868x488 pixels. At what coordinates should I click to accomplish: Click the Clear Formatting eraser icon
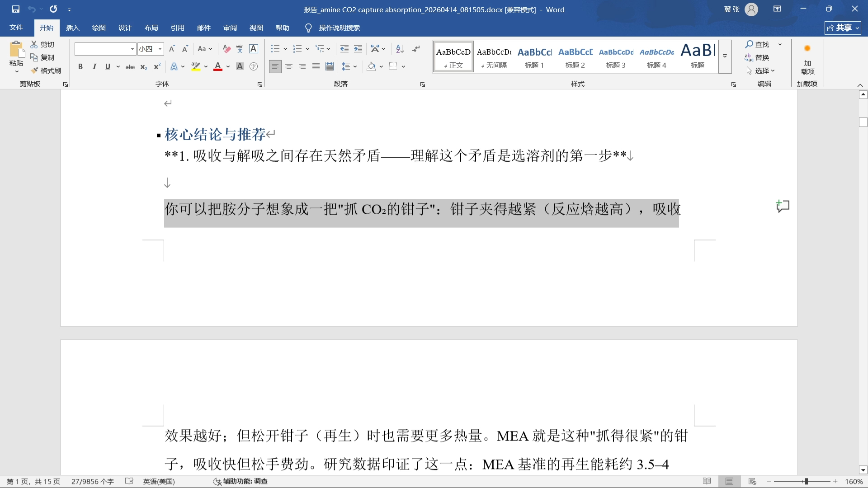(227, 49)
